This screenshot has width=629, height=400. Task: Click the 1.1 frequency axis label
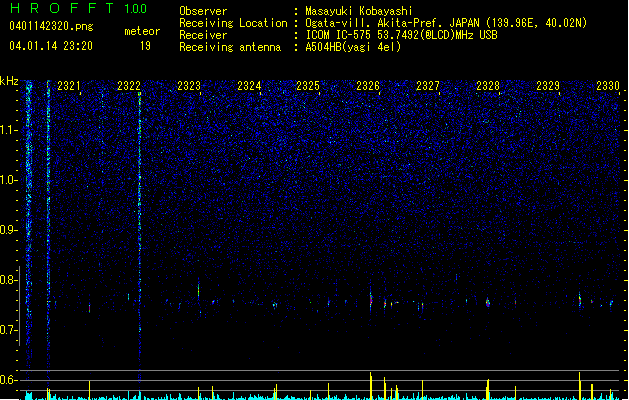9,130
